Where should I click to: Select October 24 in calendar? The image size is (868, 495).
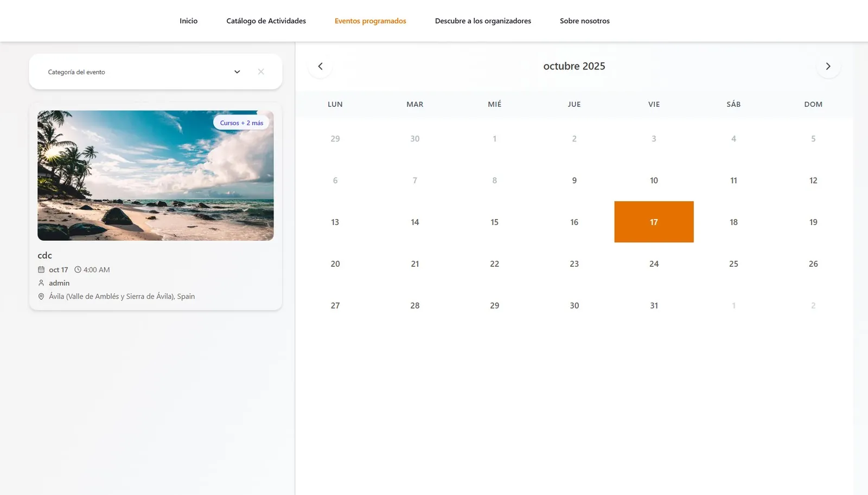[654, 264]
